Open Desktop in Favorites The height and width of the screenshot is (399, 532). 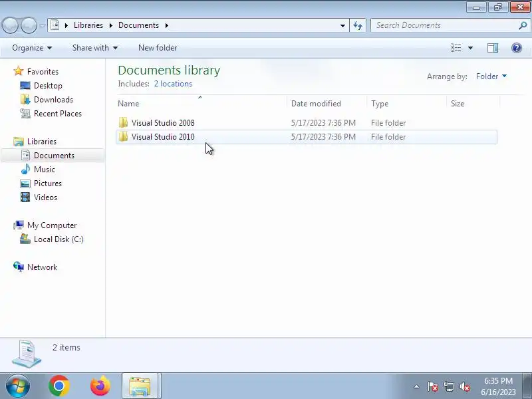48,86
